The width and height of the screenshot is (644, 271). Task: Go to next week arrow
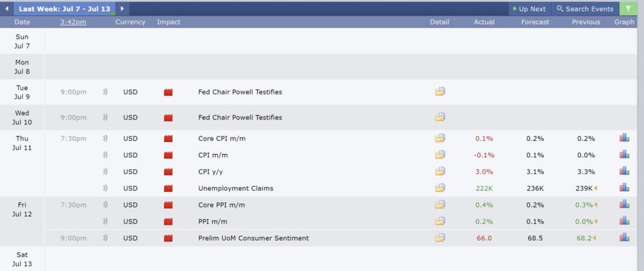point(123,9)
